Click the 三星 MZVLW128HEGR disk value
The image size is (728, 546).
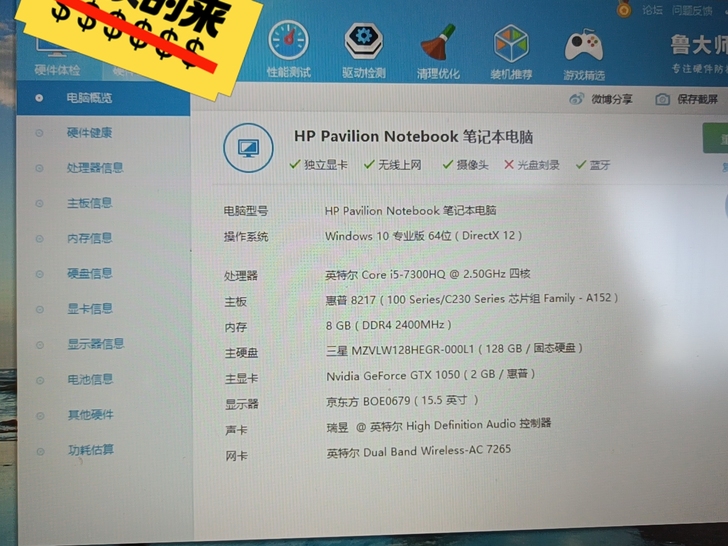[454, 349]
